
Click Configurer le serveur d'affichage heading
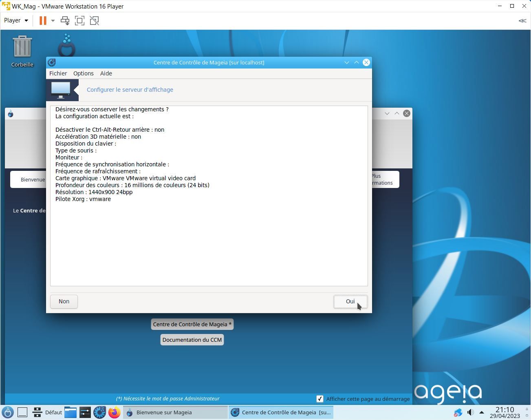130,90
